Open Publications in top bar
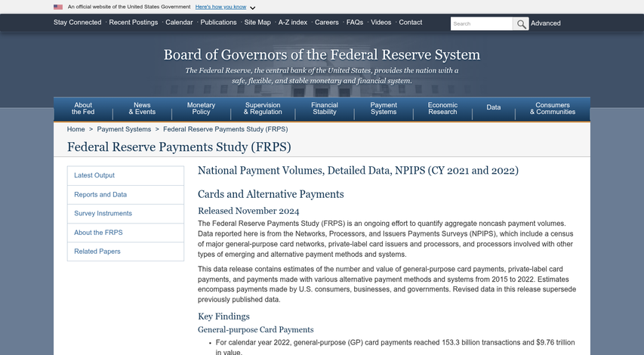Viewport: 644px width, 355px height. click(218, 23)
